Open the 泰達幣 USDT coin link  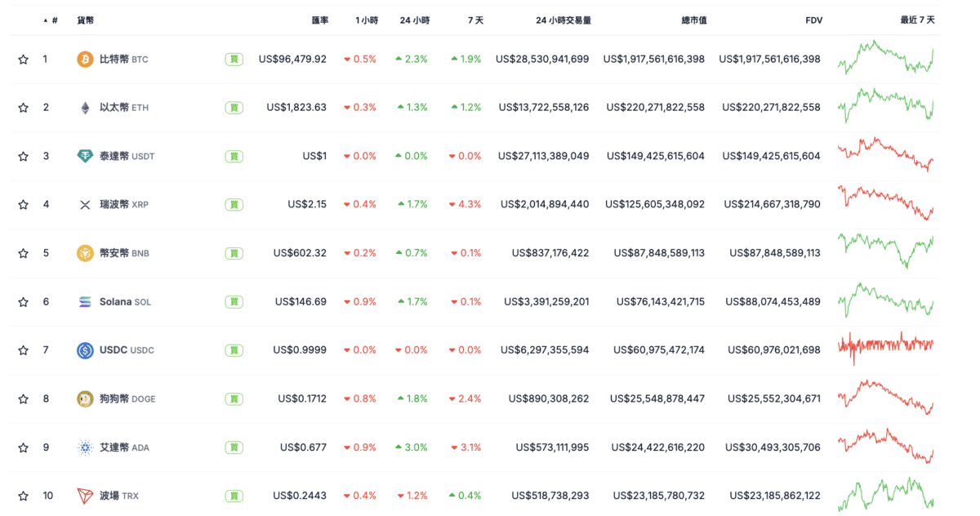[127, 156]
